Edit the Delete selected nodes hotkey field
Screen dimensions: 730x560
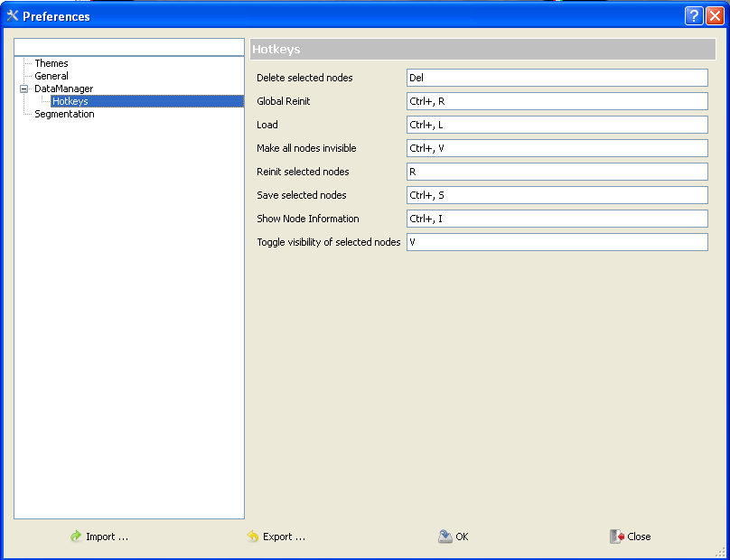557,78
